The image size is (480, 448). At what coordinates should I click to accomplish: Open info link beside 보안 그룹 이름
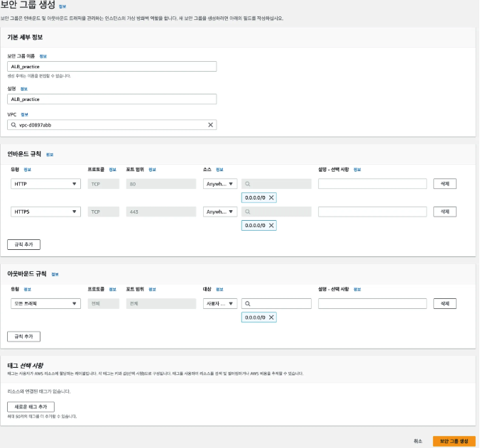click(x=43, y=56)
